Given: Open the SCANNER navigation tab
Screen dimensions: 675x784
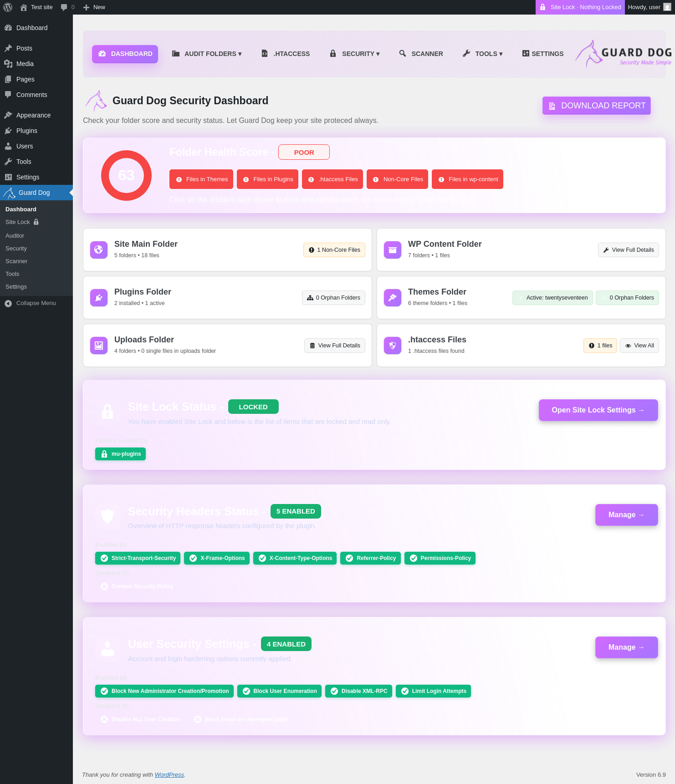Looking at the screenshot, I should click(421, 54).
